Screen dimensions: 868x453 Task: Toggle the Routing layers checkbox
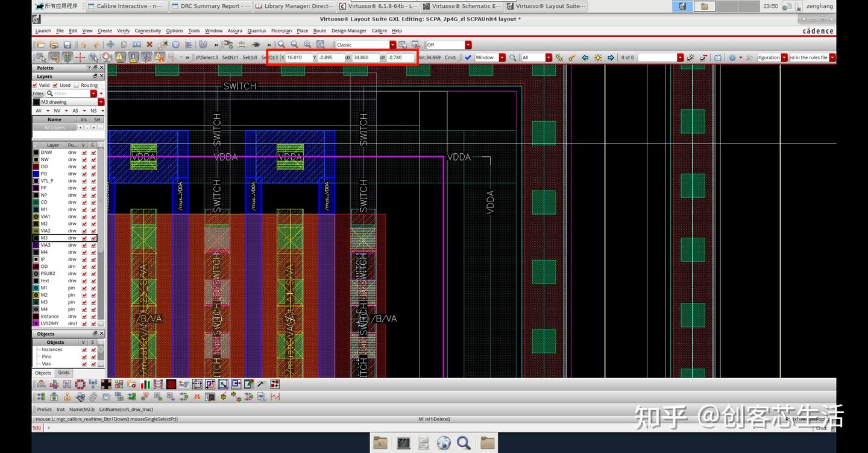76,85
